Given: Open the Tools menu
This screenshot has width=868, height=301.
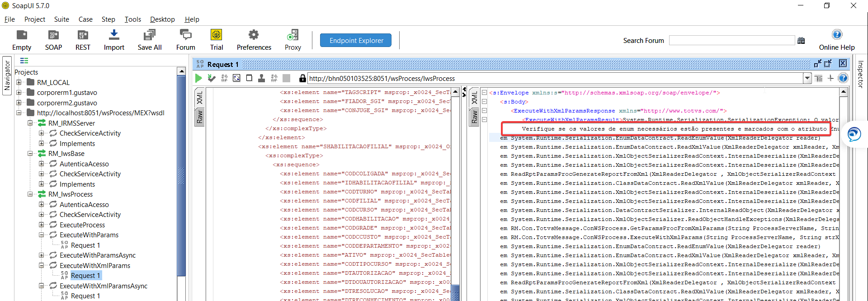Looking at the screenshot, I should pyautogui.click(x=133, y=19).
